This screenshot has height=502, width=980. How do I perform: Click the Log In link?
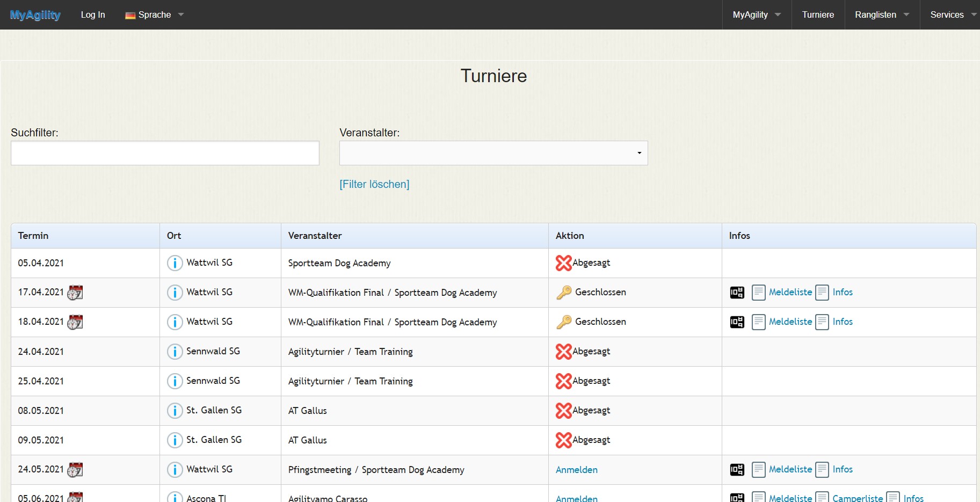click(93, 15)
